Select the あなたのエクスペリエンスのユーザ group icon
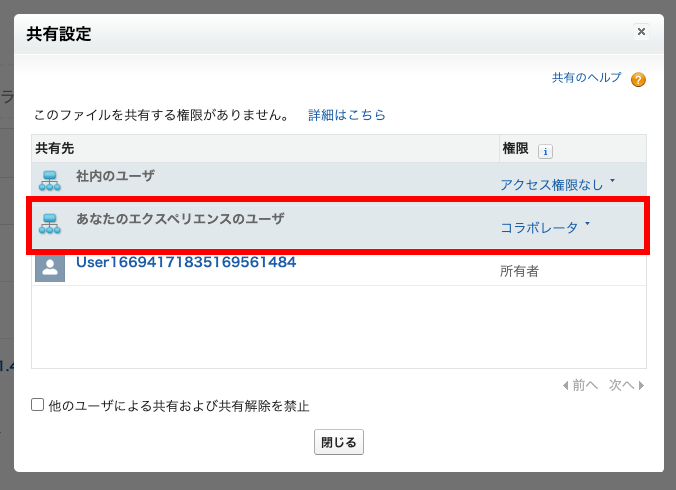 click(x=50, y=224)
